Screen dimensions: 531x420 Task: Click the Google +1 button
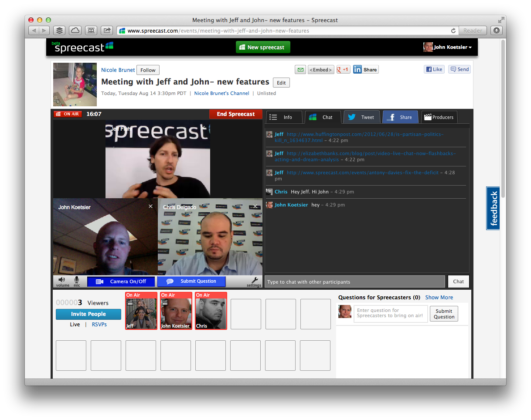click(x=343, y=70)
